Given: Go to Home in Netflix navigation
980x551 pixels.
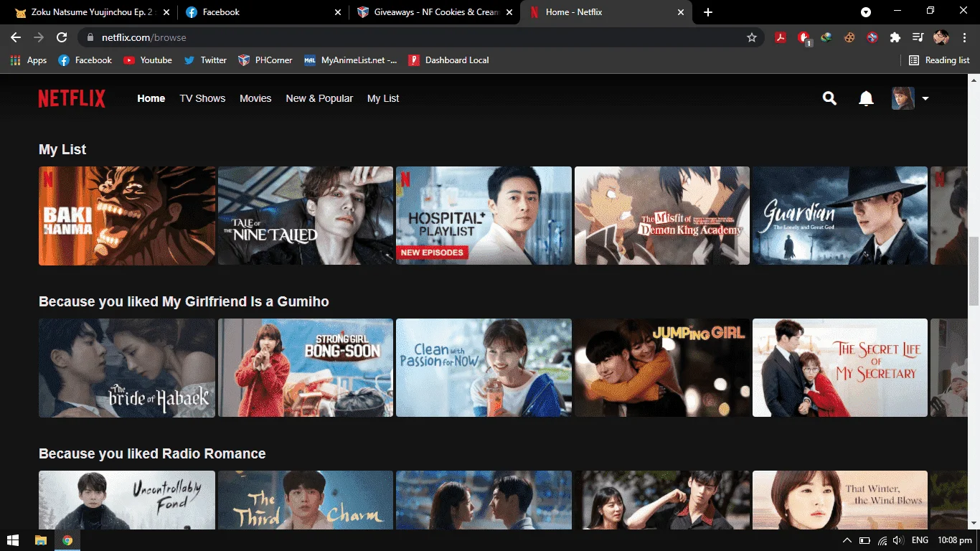Looking at the screenshot, I should pos(151,98).
